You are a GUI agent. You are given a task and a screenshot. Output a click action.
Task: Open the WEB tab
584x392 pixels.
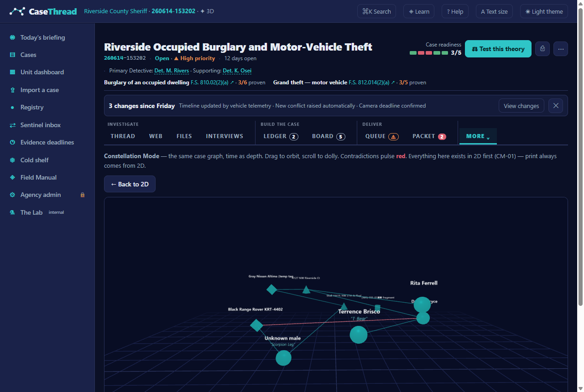(156, 136)
